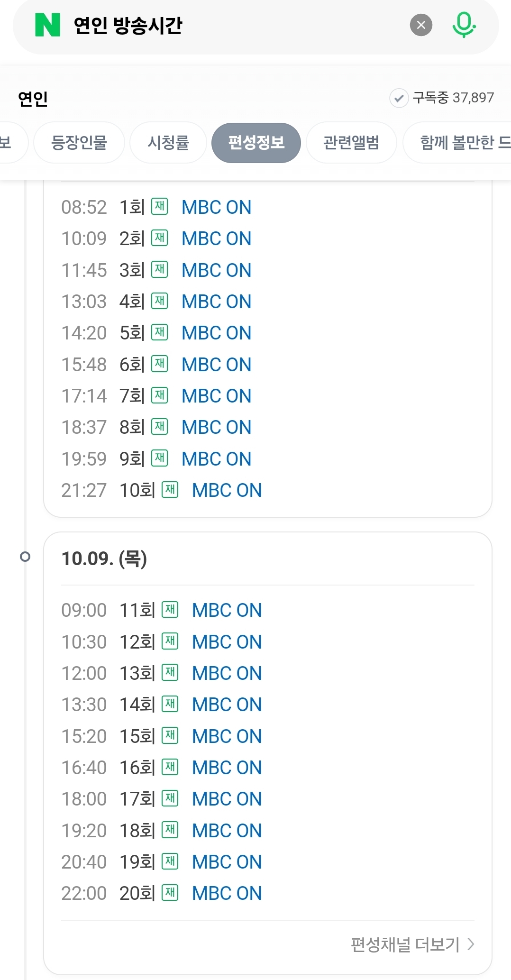This screenshot has height=980, width=511.
Task: Switch to the 등장인물 tab
Action: tap(79, 142)
